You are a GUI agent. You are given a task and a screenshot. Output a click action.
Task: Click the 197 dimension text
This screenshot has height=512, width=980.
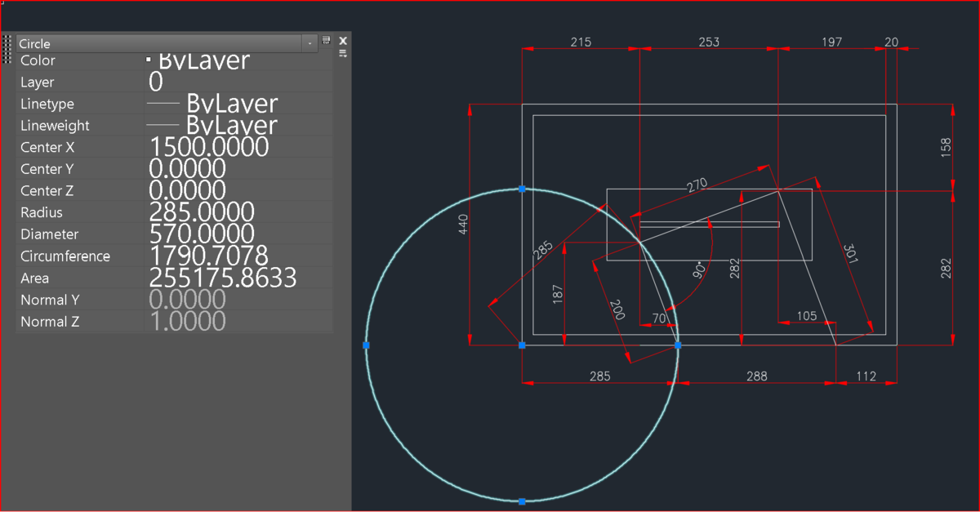click(x=831, y=42)
